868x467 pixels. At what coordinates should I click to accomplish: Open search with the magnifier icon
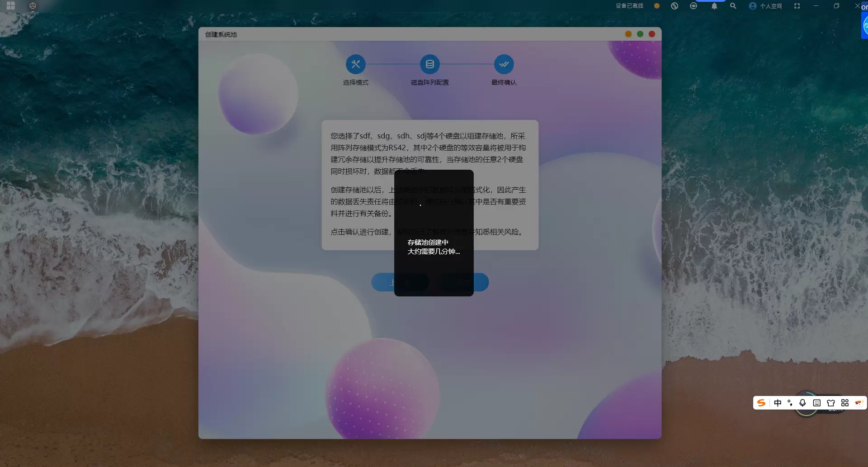733,6
